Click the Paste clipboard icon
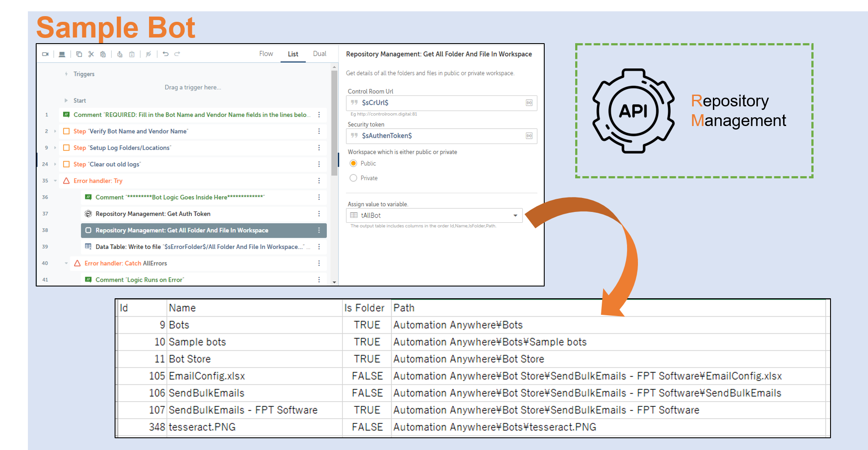Viewport: 868px width, 450px height. click(103, 54)
